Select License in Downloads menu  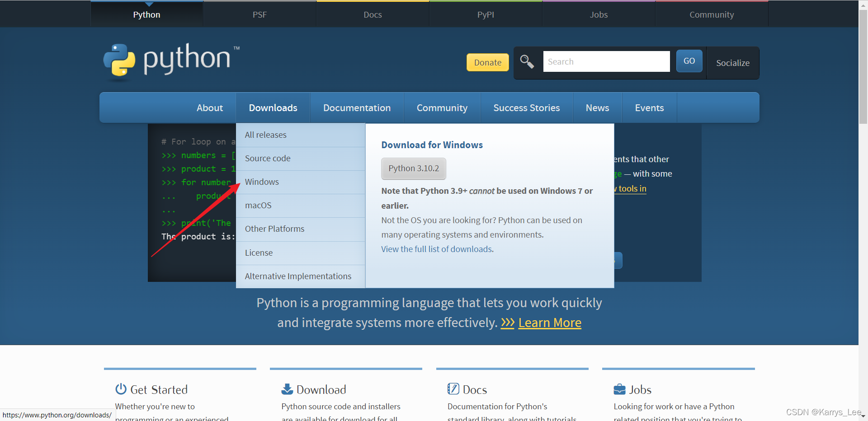point(301,253)
